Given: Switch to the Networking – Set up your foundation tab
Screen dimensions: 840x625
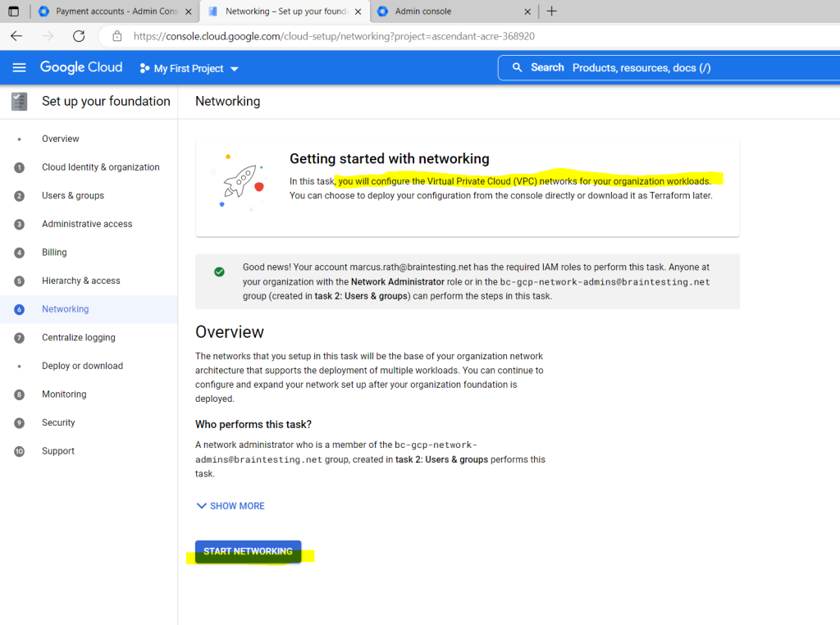Looking at the screenshot, I should click(285, 11).
